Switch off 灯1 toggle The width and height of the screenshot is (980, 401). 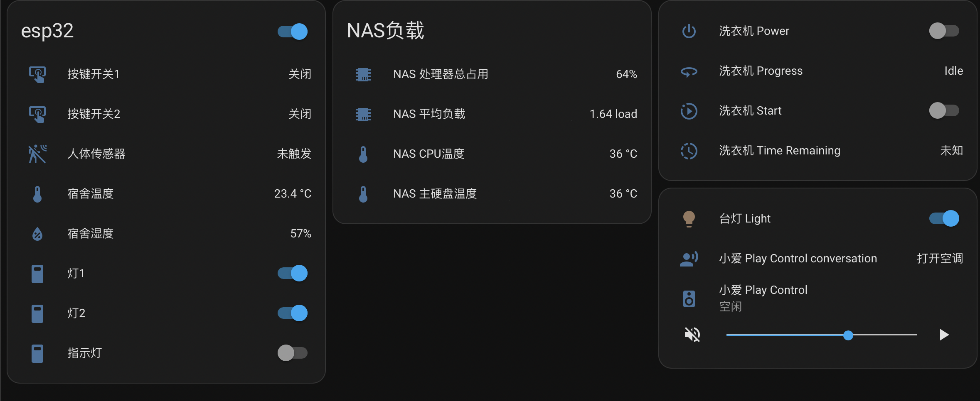click(x=293, y=273)
